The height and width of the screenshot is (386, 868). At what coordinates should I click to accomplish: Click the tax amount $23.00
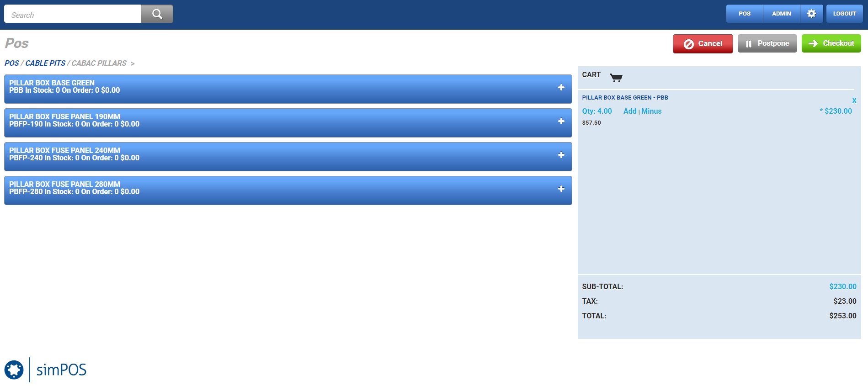pos(845,301)
